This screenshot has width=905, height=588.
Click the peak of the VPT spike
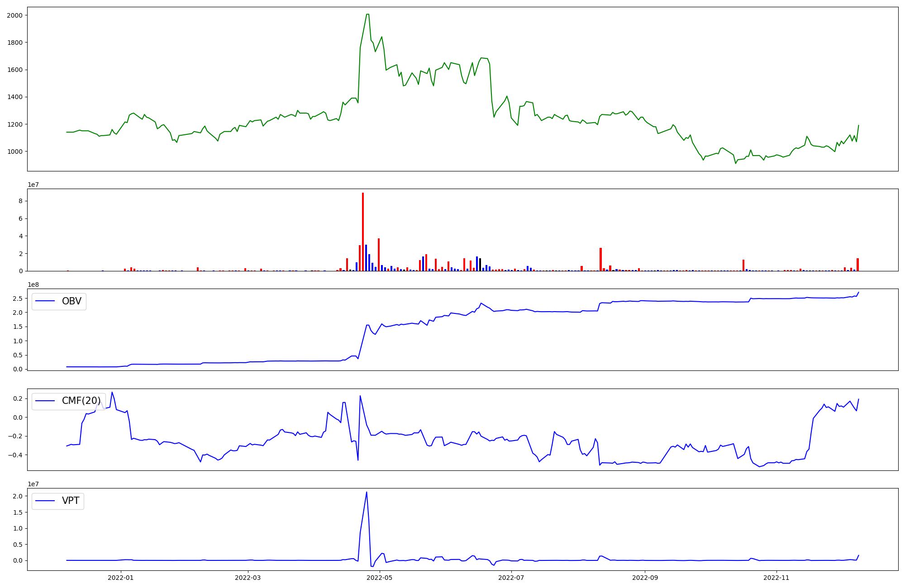pyautogui.click(x=367, y=492)
